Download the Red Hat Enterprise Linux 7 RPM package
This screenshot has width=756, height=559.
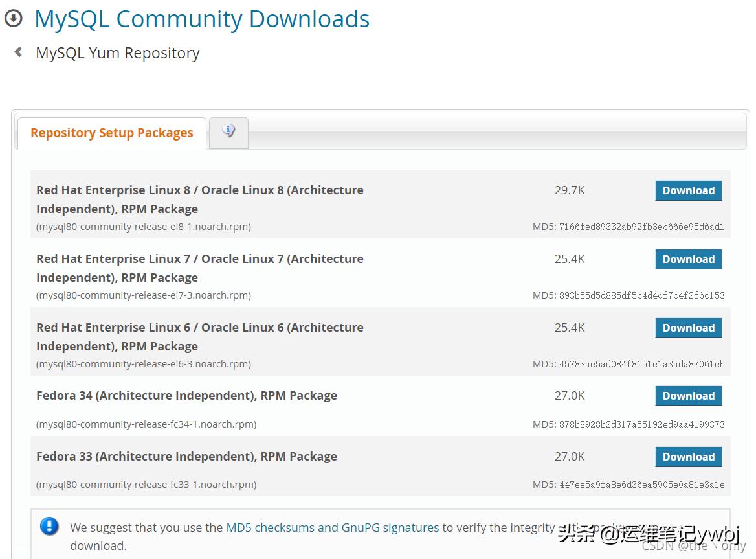(x=688, y=259)
